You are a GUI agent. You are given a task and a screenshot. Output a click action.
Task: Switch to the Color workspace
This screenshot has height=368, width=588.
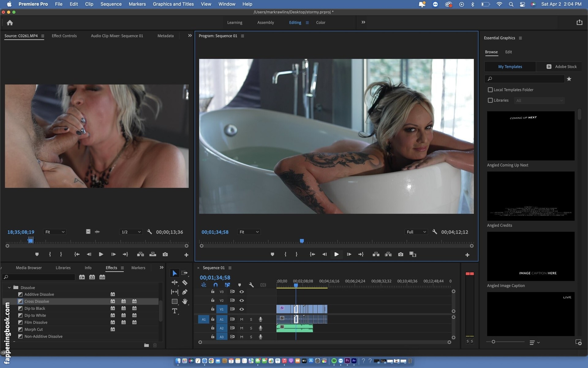coord(321,22)
